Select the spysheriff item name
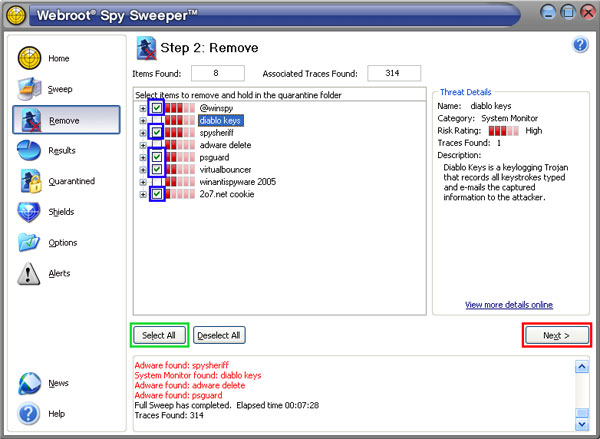 click(217, 133)
